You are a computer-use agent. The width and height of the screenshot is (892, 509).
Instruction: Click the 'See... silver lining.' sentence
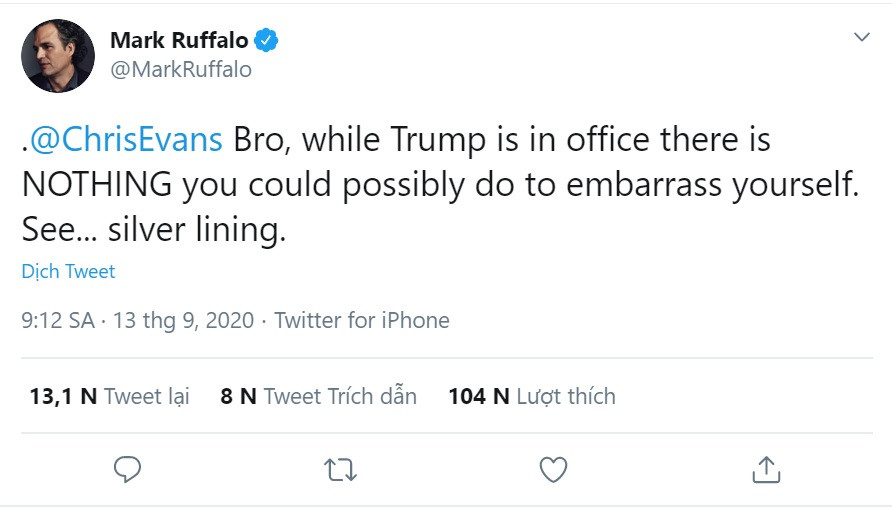pos(153,231)
